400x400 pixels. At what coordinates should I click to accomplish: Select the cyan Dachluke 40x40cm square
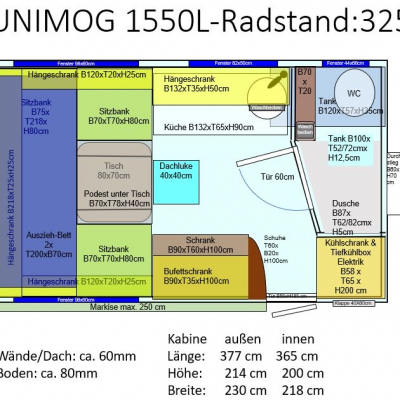click(176, 182)
